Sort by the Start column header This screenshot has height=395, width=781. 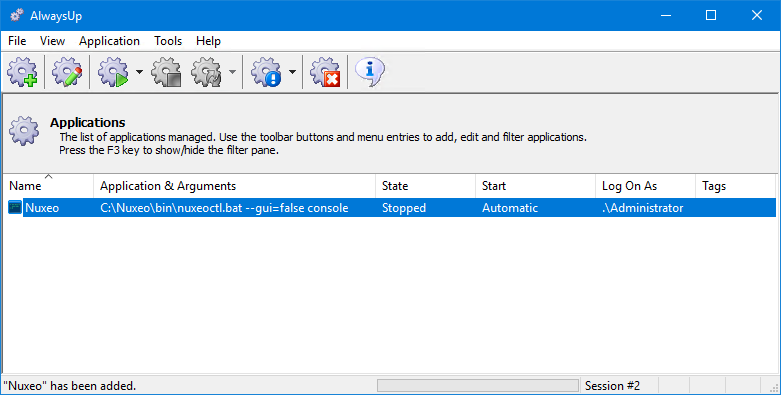[536, 186]
